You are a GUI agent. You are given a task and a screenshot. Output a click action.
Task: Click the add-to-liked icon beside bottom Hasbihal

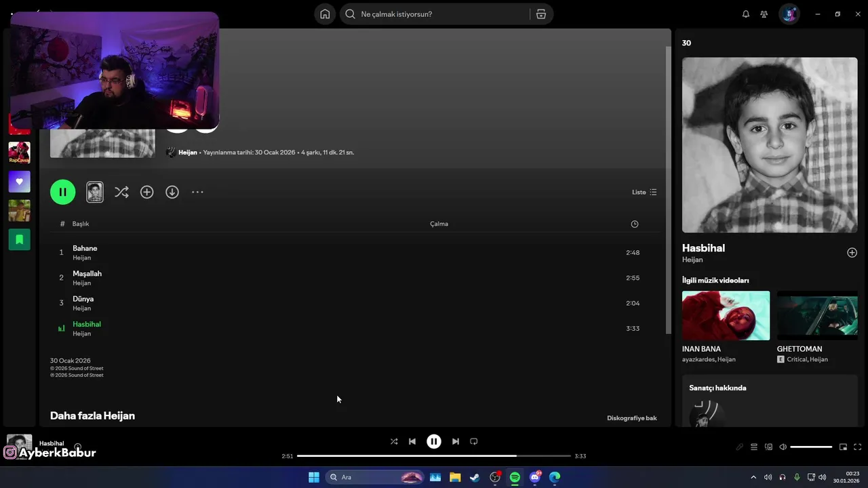point(77,447)
